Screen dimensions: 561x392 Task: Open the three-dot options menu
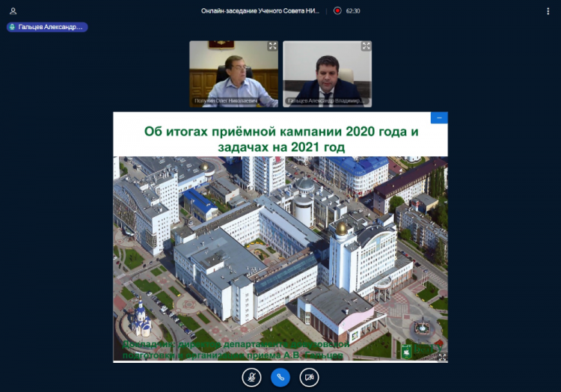[x=548, y=11]
